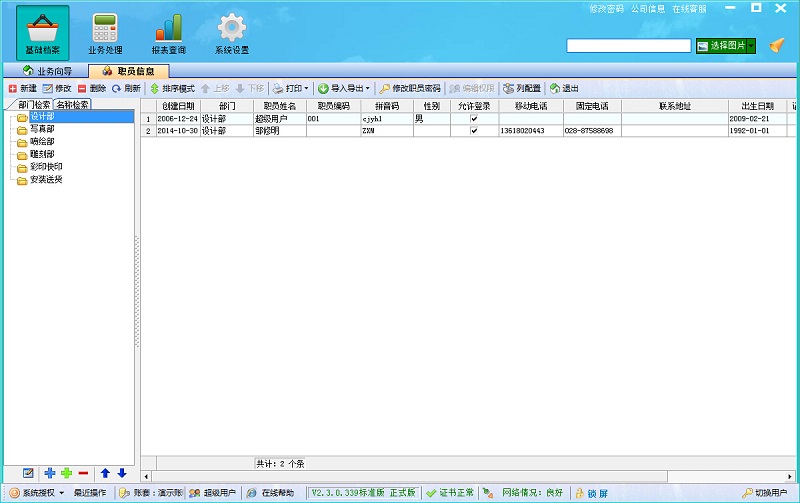
Task: Open the 业务处理 calculator icon
Action: click(104, 32)
